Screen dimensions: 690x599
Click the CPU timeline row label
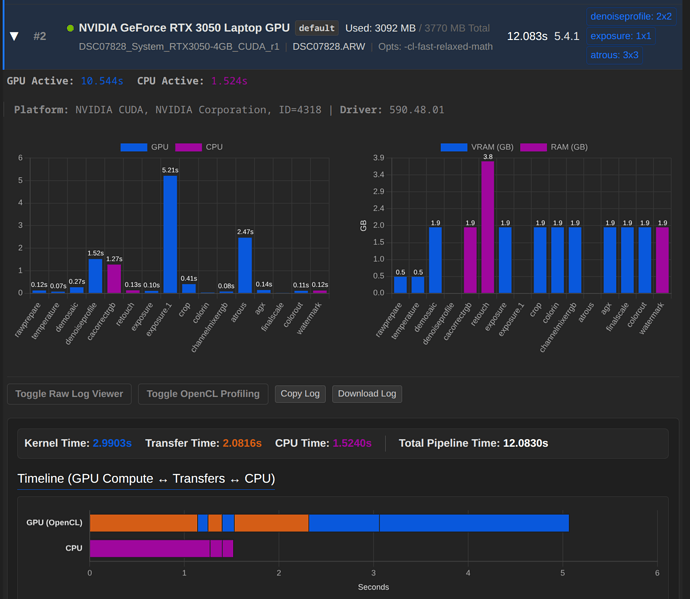pyautogui.click(x=74, y=548)
